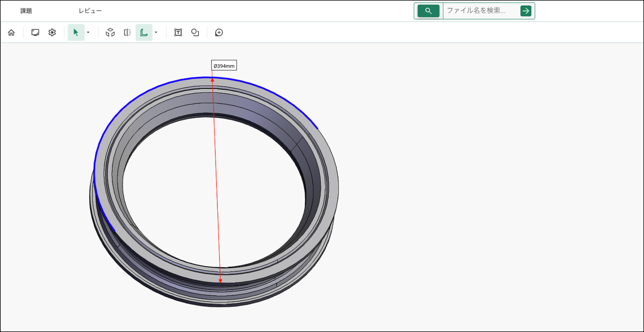Toggle the section cut tool
The width and height of the screenshot is (644, 332).
coord(127,33)
